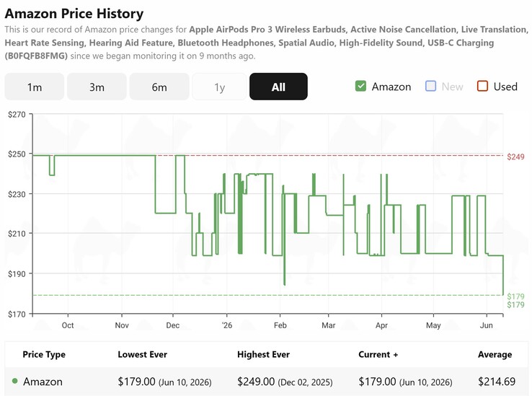This screenshot has width=532, height=396.
Task: Select the 1m time range button
Action: 35,87
